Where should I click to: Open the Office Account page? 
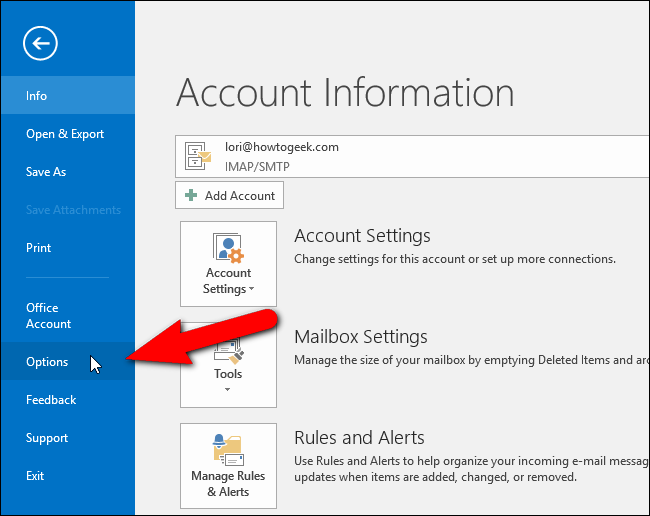click(x=49, y=316)
